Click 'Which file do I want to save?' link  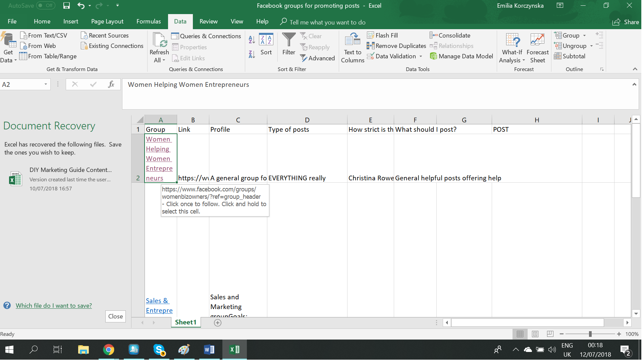click(x=54, y=306)
